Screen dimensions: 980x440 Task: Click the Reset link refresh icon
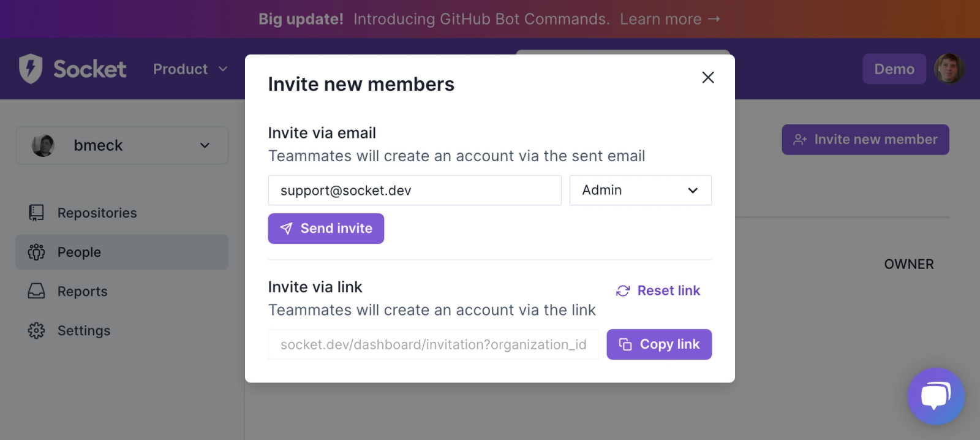coord(623,290)
